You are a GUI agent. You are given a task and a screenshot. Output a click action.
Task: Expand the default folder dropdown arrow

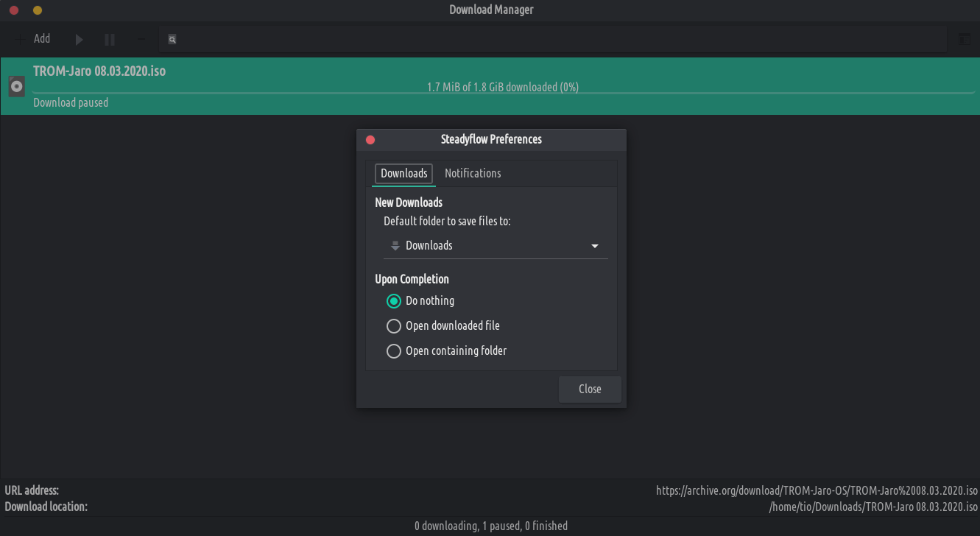coord(595,246)
